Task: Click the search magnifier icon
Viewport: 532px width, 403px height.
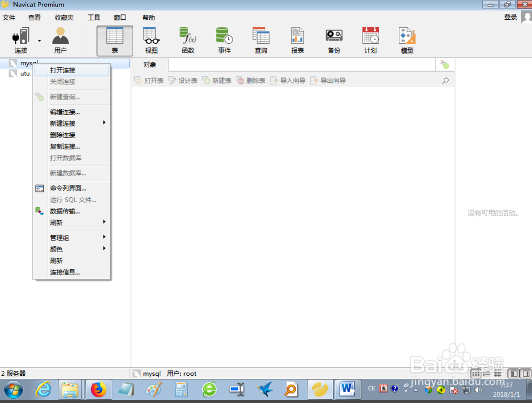Action: pos(445,80)
